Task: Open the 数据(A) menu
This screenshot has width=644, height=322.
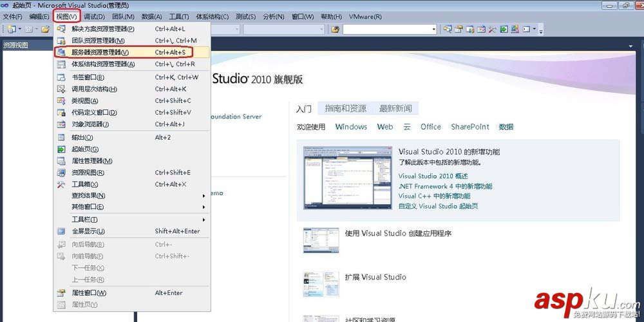Action: tap(151, 17)
